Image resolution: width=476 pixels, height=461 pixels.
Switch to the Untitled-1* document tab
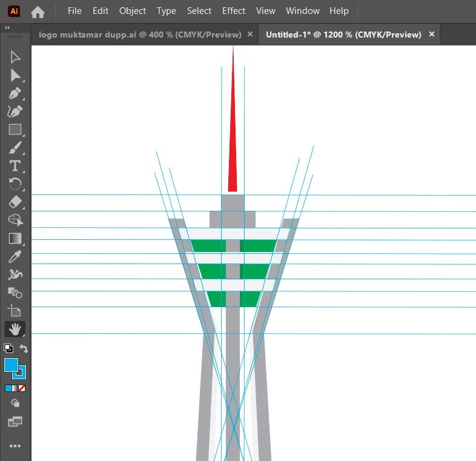coord(343,35)
